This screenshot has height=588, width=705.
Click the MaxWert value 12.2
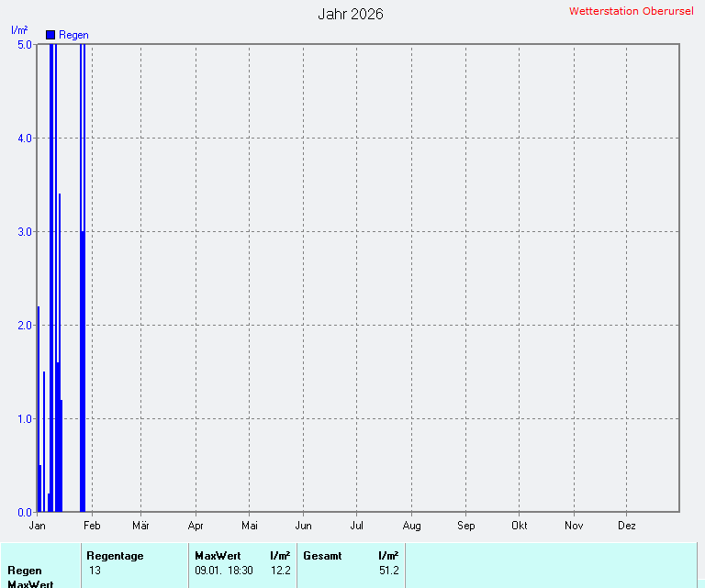click(280, 571)
